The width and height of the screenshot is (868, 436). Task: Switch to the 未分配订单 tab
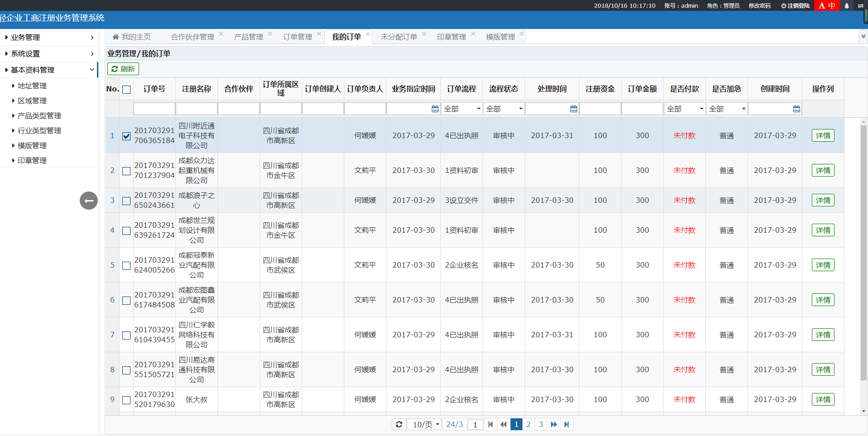click(399, 37)
